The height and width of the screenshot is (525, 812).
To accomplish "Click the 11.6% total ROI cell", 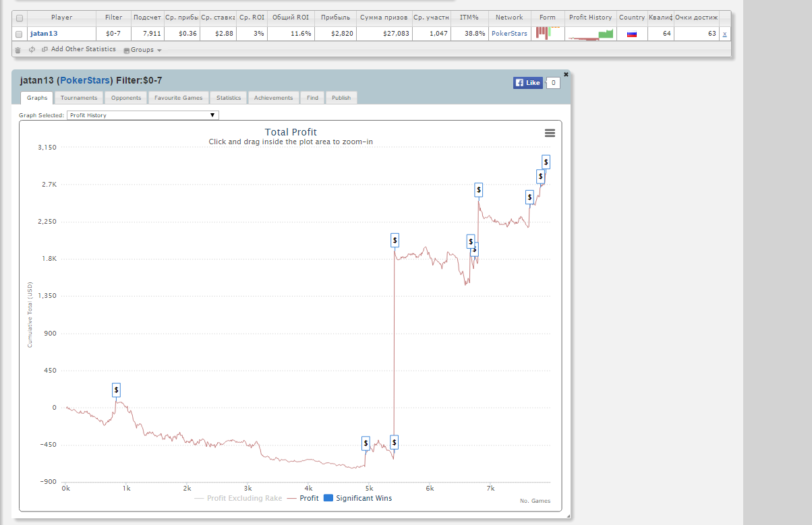I will (291, 34).
